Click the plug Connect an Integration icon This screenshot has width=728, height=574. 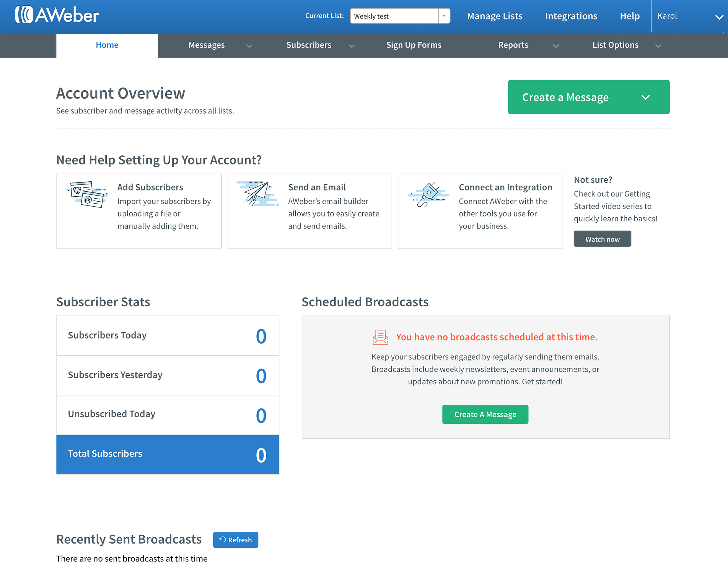coord(428,194)
